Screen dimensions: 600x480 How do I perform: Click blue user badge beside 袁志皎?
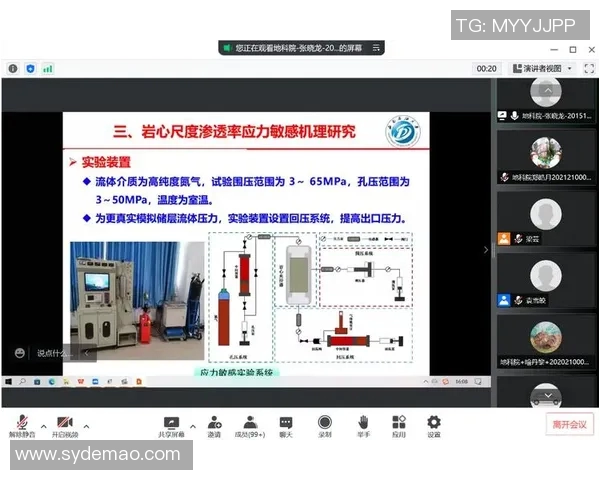pos(504,300)
